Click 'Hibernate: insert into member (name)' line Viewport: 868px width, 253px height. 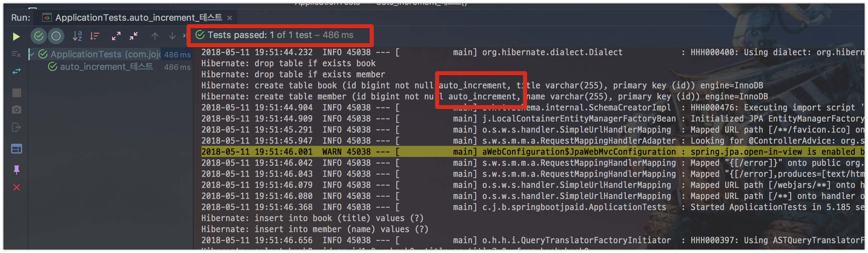tap(315, 229)
